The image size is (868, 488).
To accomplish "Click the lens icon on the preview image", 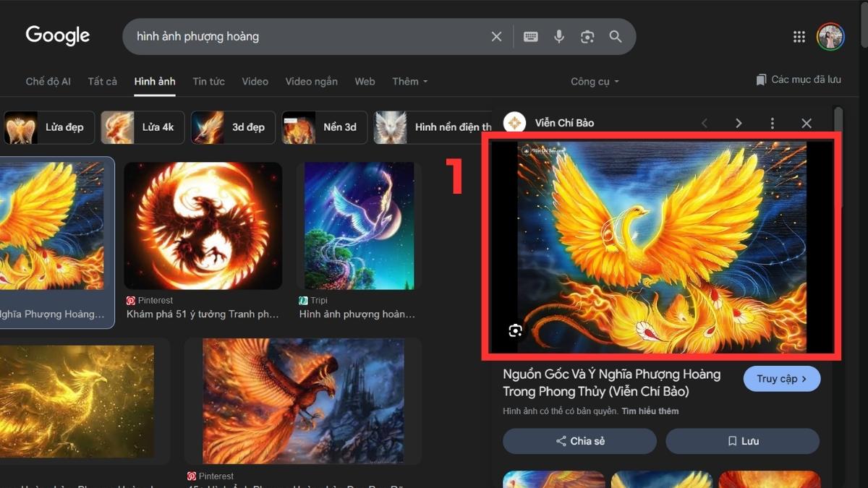I will point(515,330).
